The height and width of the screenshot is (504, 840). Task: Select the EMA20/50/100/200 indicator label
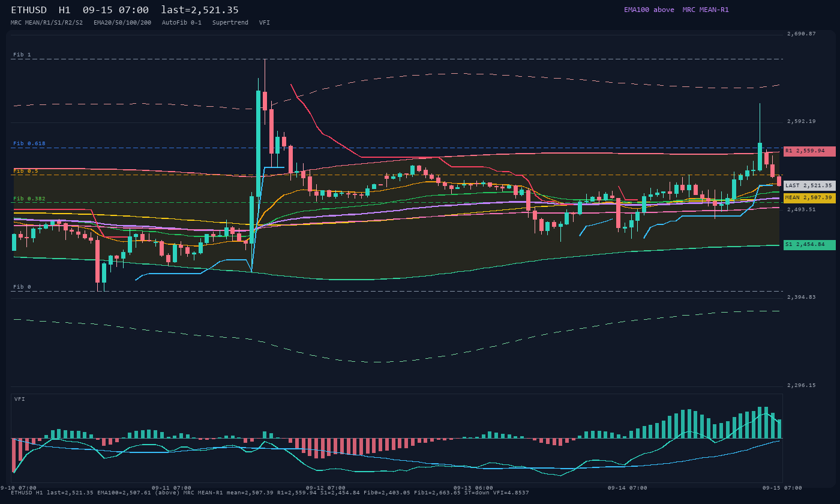(122, 22)
